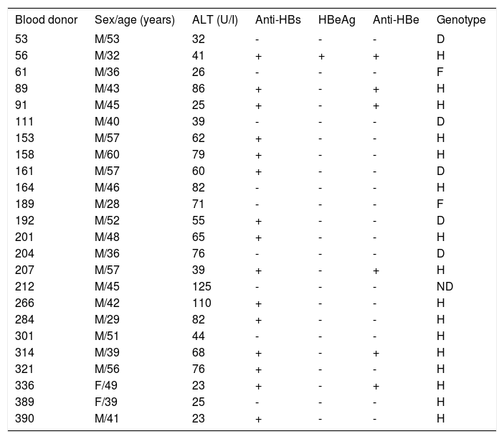504x439 pixels.
Task: Select the "HBeAg" column header
Action: tap(337, 19)
